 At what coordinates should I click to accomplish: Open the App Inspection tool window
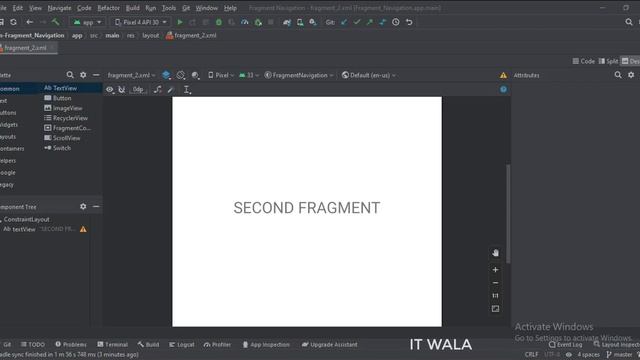[266, 344]
